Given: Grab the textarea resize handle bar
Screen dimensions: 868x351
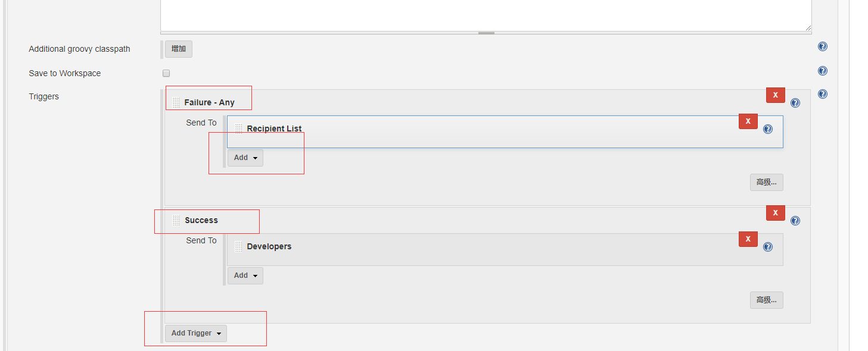Looking at the screenshot, I should [486, 33].
